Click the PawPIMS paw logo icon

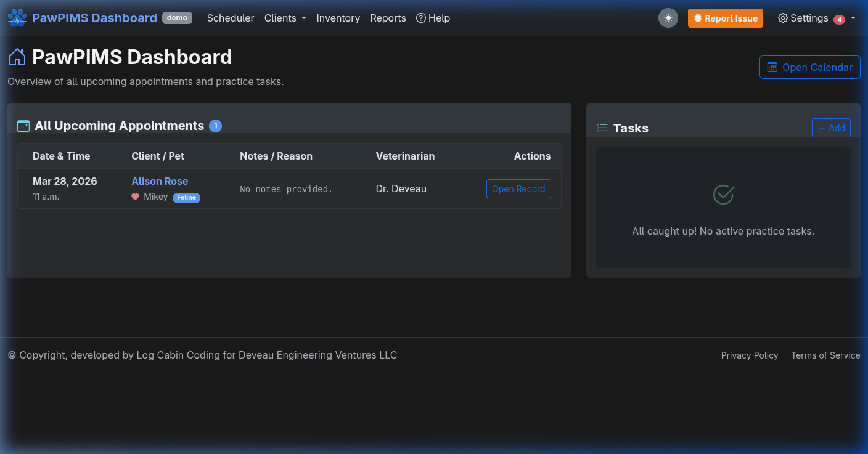click(x=17, y=18)
